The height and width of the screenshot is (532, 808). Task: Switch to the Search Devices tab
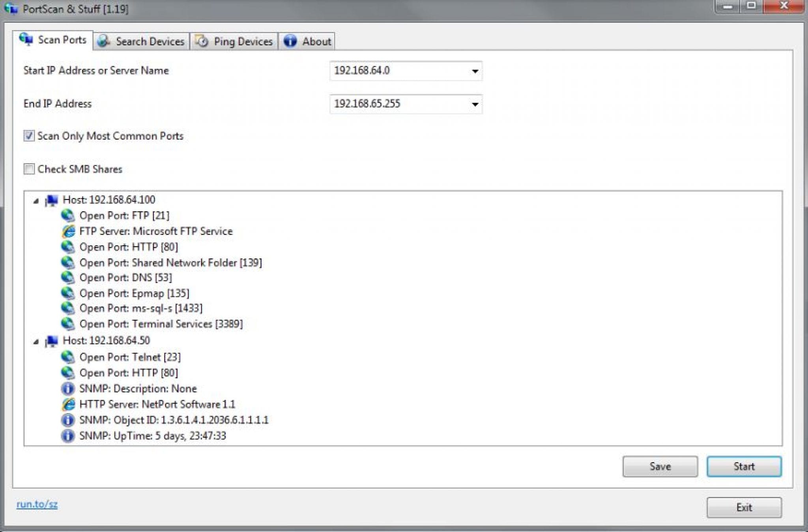pyautogui.click(x=142, y=41)
